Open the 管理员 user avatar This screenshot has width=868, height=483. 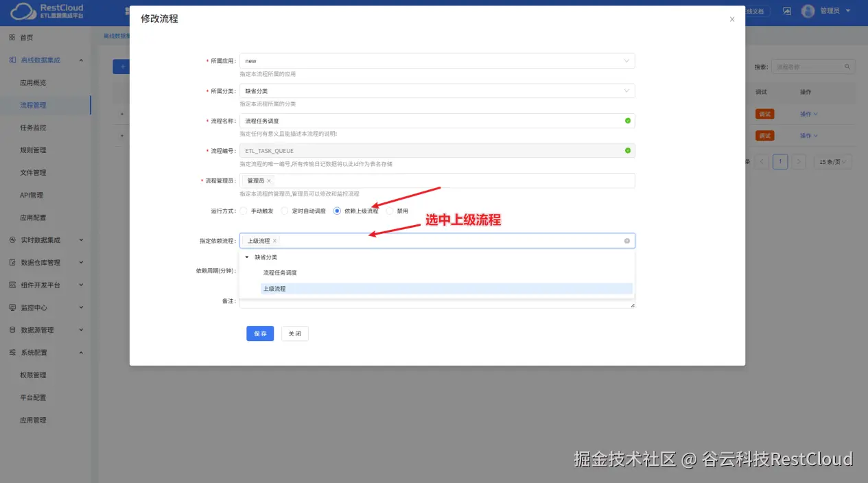click(808, 10)
